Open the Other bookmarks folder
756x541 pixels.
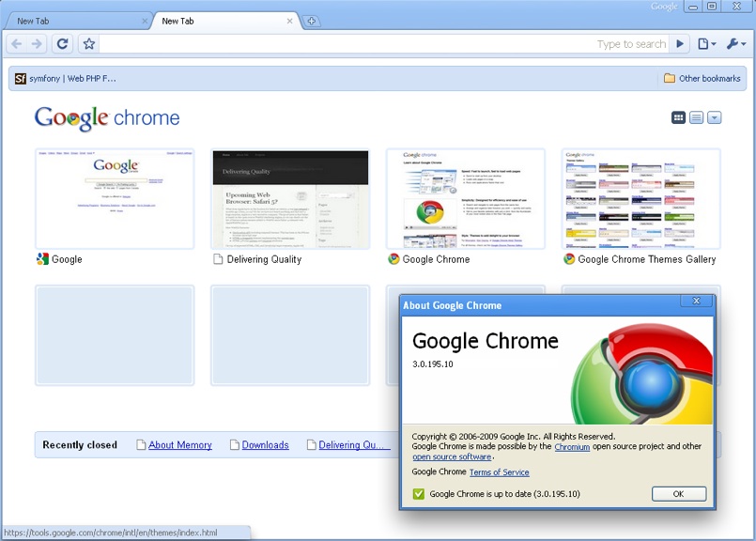tap(702, 78)
